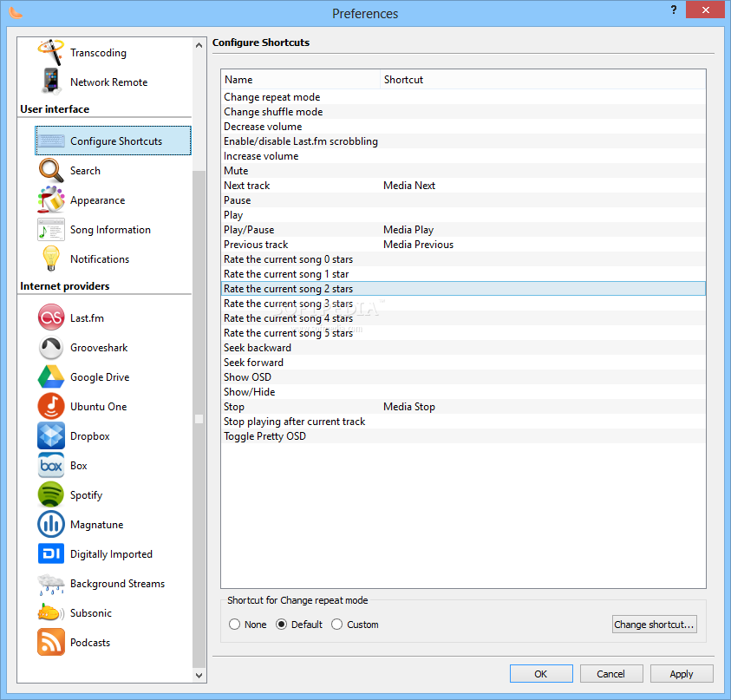
Task: Close the Preferences window
Action: click(705, 10)
